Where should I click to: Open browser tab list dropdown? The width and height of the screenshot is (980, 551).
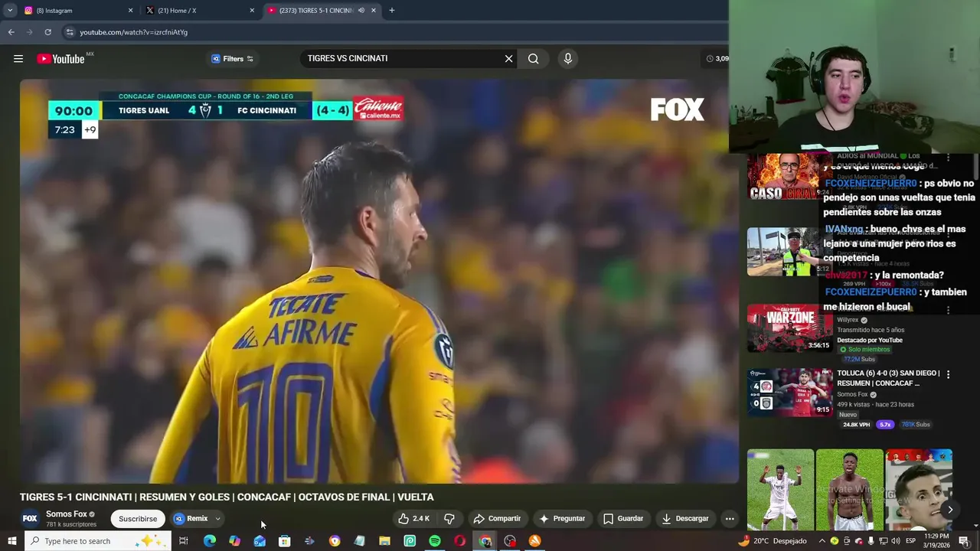[x=10, y=10]
